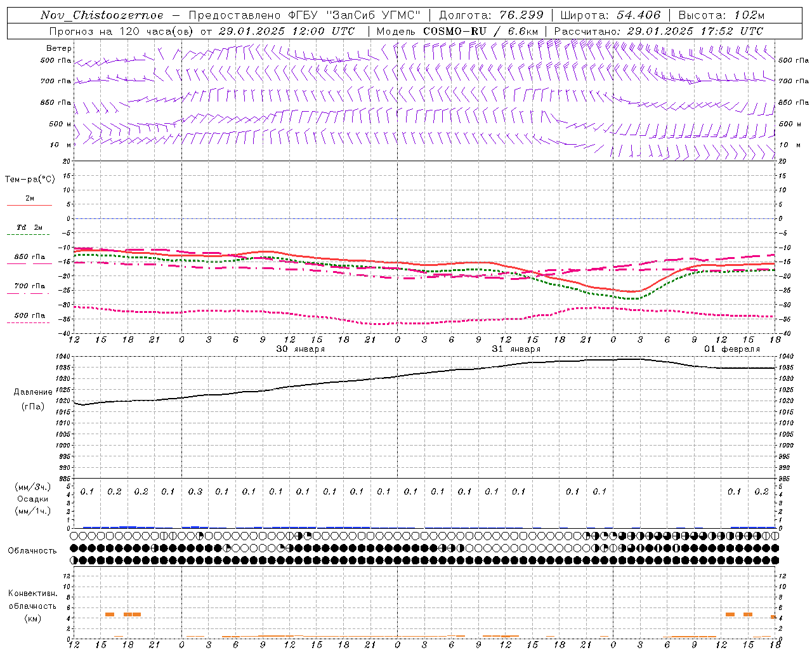Click the Td 2м legend entry
Image resolution: width=812 pixels, height=650 pixels.
(x=29, y=227)
